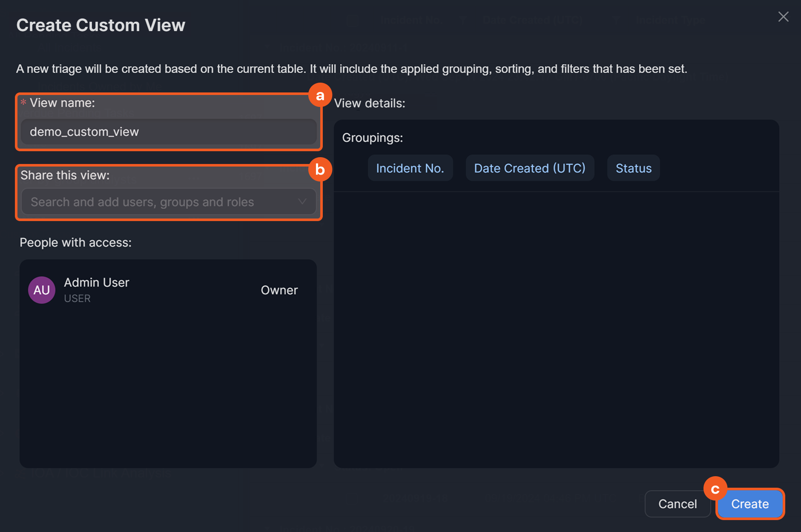Expand the share dropdown chevron arrow

(302, 201)
